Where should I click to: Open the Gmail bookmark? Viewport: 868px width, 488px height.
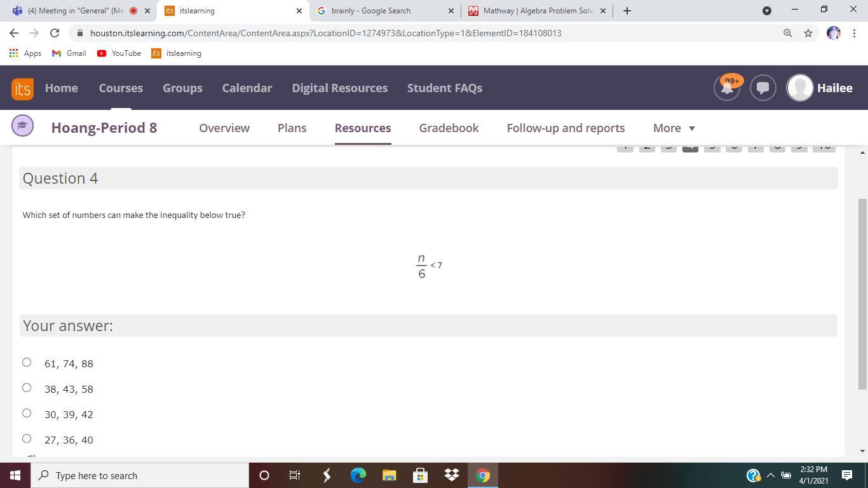69,53
